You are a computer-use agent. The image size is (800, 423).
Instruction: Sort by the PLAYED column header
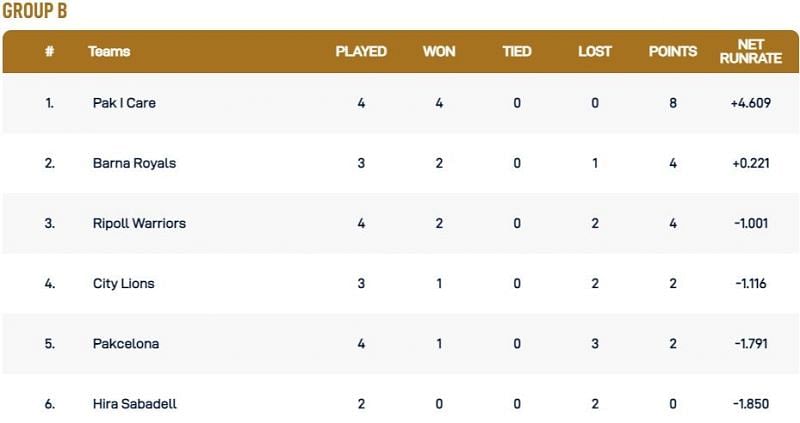361,52
